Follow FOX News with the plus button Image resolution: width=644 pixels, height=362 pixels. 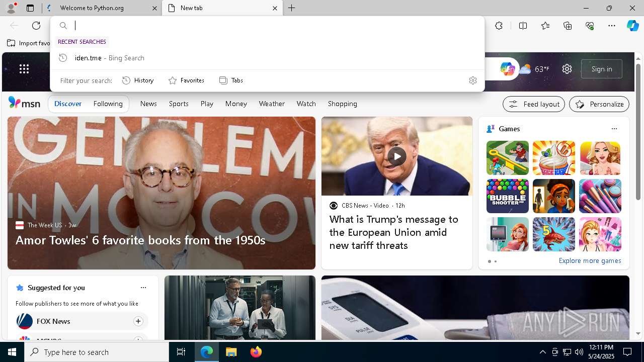pos(138,321)
